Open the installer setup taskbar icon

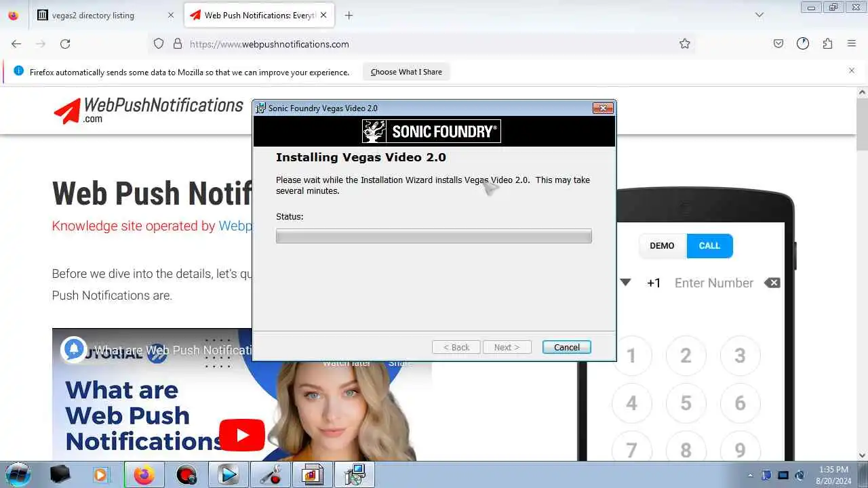[354, 474]
